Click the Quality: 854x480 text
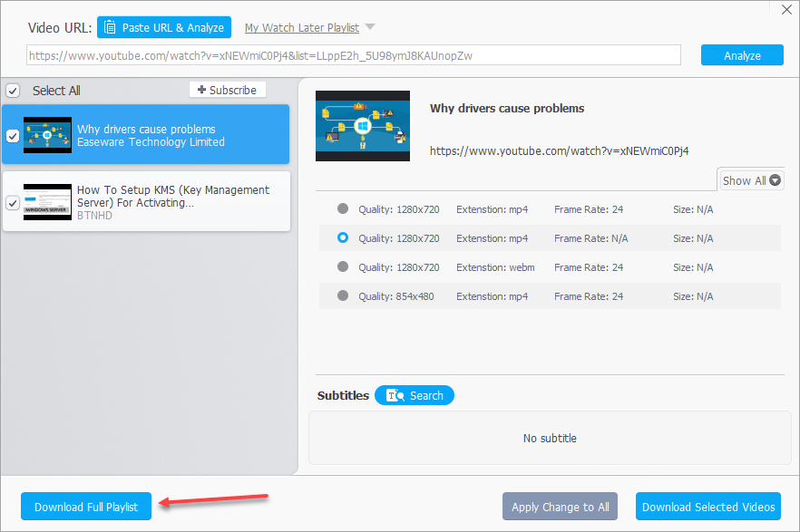Image resolution: width=800 pixels, height=532 pixels. [395, 296]
